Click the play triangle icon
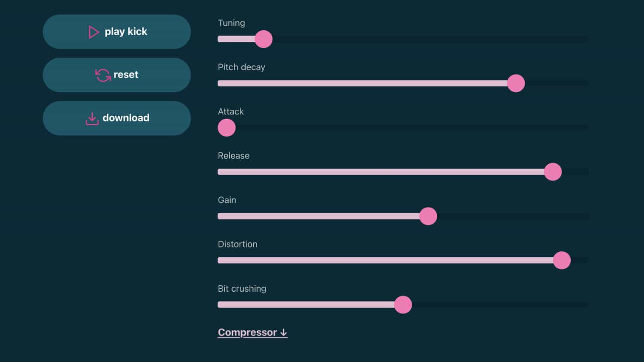 94,32
